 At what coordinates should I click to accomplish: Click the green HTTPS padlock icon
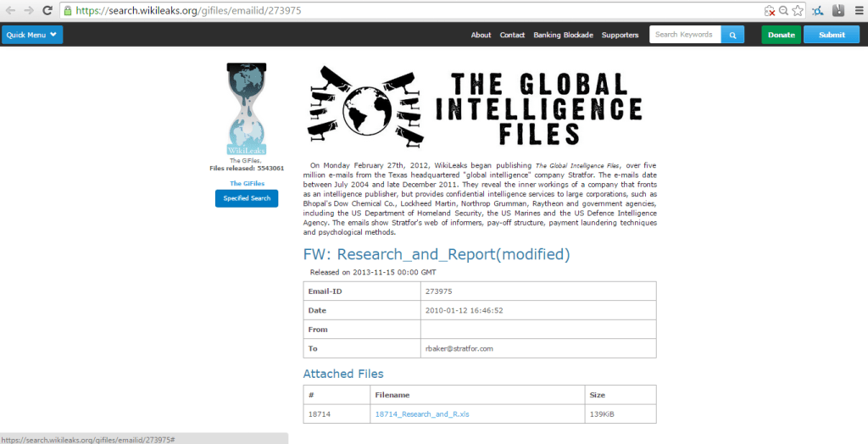(x=67, y=11)
